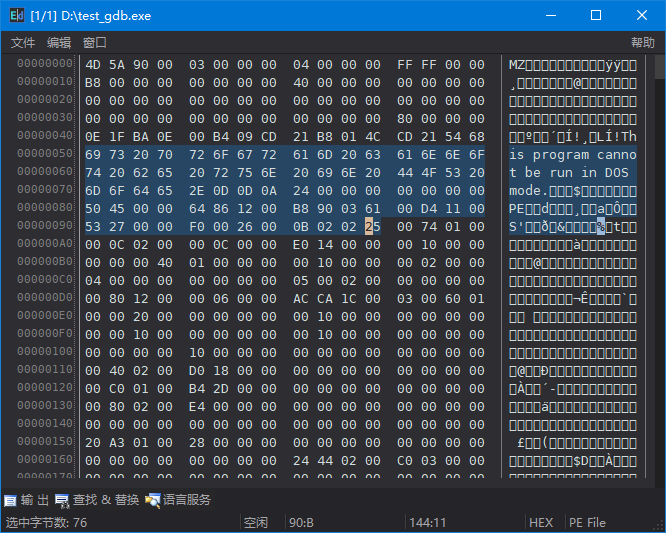Click the 查找 & 替换 icon
Viewport: 666px width, 533px height.
pos(62,501)
